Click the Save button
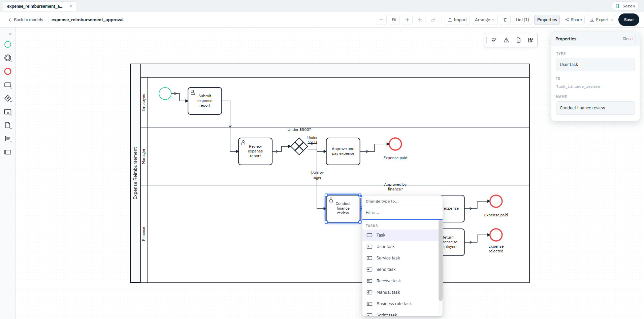Viewport: 644px width, 319px height. point(629,20)
